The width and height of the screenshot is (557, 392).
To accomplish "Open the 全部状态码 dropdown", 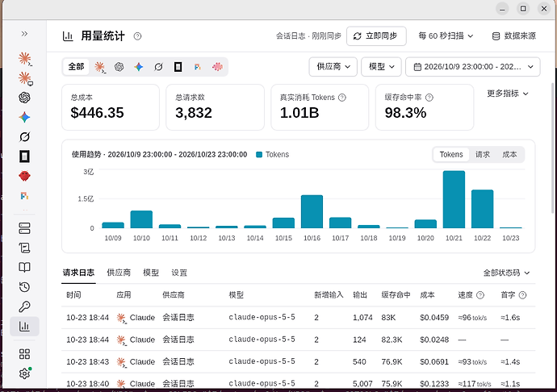I will pyautogui.click(x=506, y=273).
